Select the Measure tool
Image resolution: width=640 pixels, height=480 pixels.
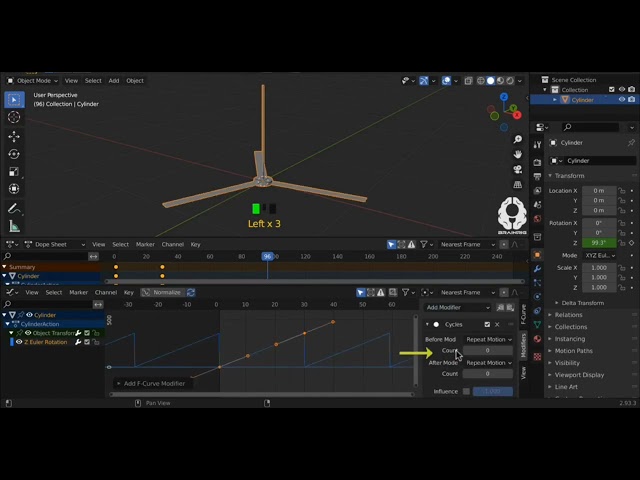pos(14,226)
